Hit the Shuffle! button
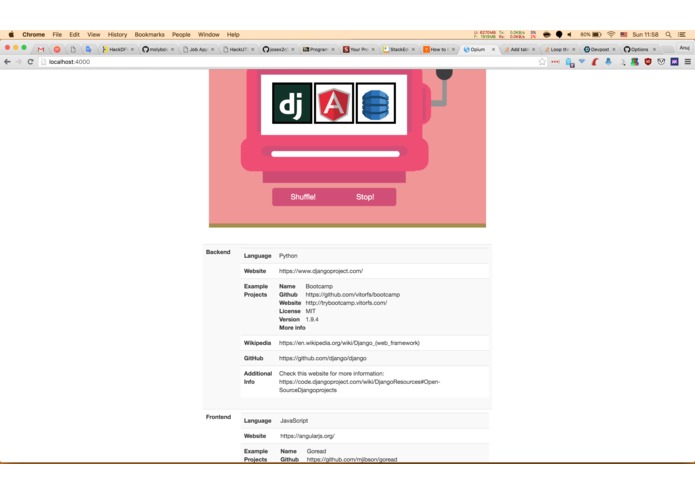695x494 pixels. click(x=303, y=197)
